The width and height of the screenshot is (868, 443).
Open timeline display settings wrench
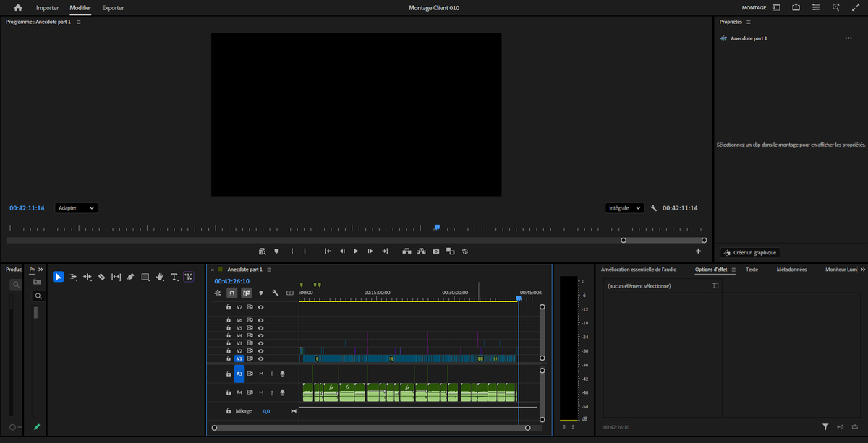pos(276,293)
